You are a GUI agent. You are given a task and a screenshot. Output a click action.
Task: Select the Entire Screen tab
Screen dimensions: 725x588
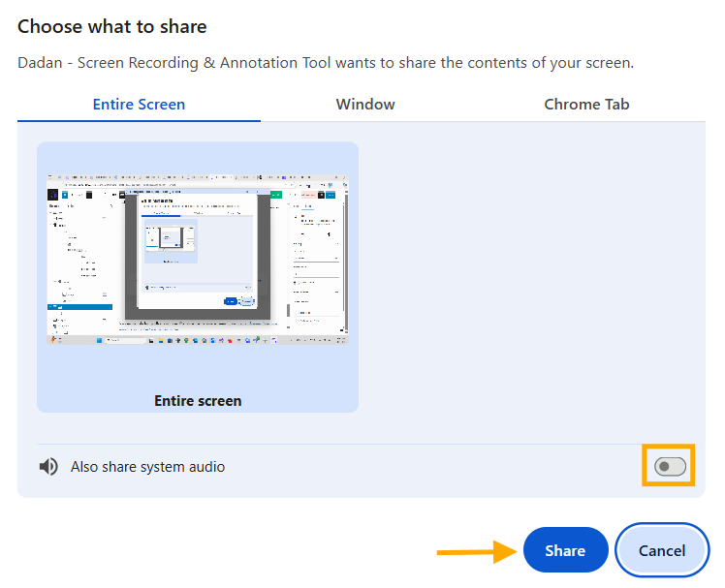(139, 105)
